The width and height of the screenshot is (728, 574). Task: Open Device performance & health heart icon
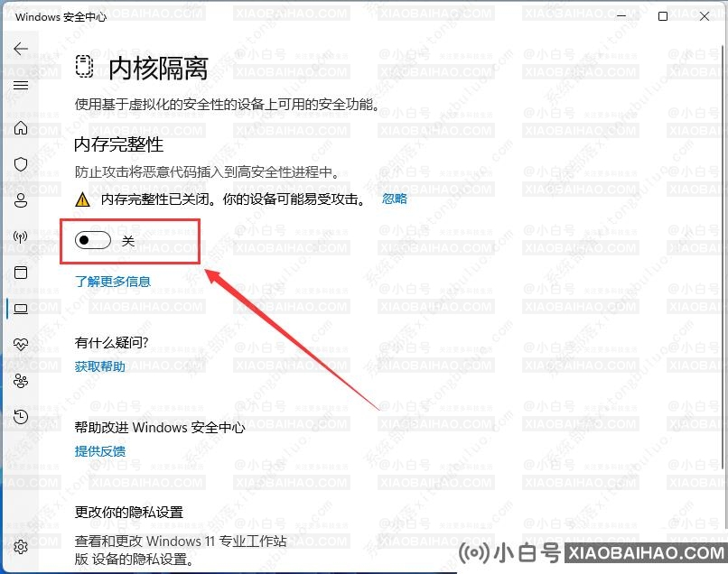coord(21,344)
